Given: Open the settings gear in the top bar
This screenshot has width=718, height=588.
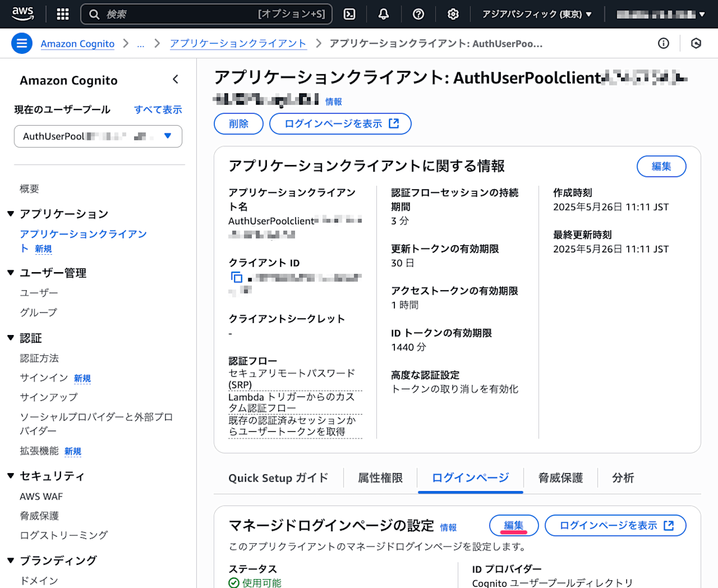Looking at the screenshot, I should click(453, 14).
